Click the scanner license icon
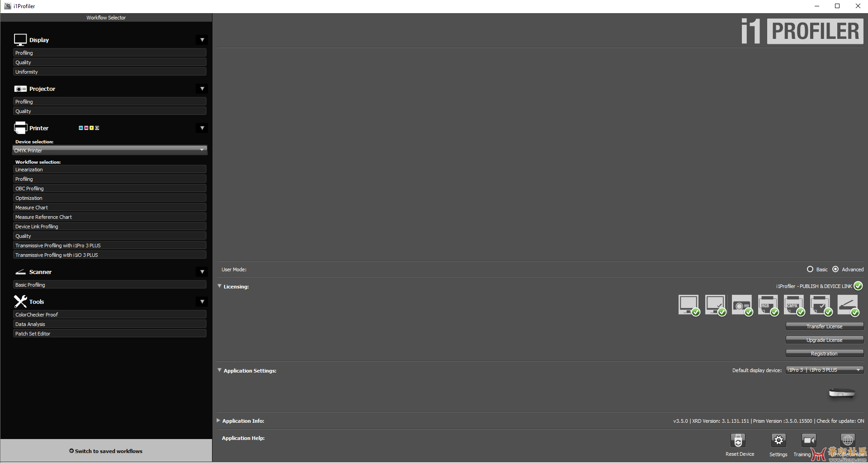868x463 pixels. coord(848,305)
